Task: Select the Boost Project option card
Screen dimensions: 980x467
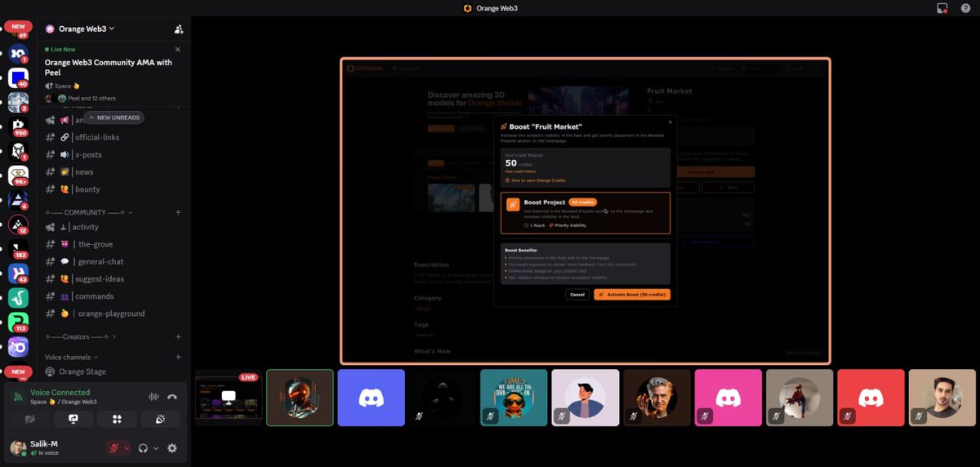Action: [x=586, y=213]
